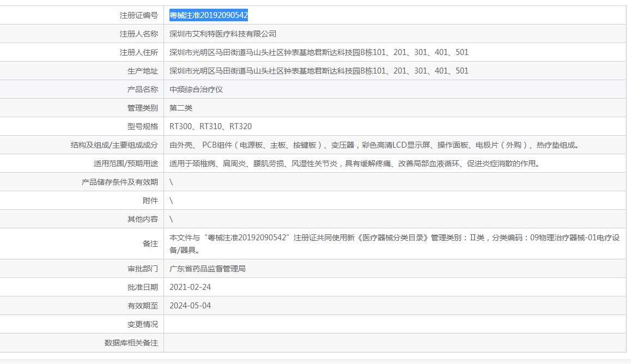The width and height of the screenshot is (631, 364).
Task: Click the management category value 第二类
Action: (181, 108)
